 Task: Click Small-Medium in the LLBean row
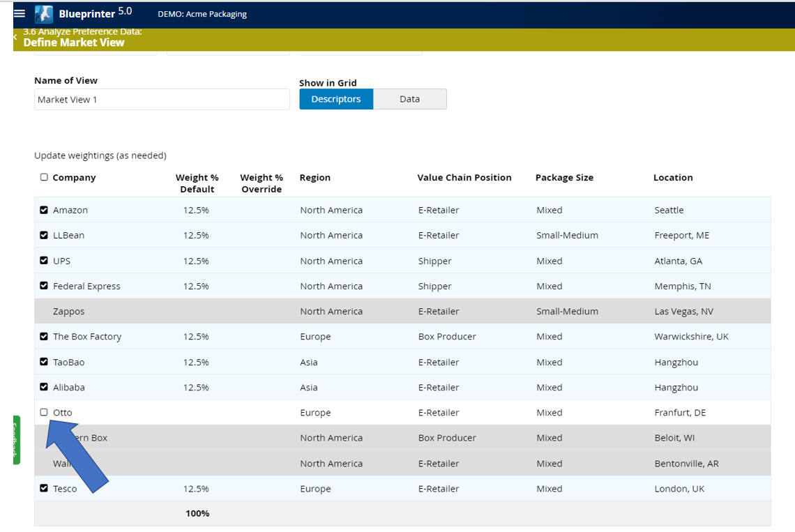(568, 235)
